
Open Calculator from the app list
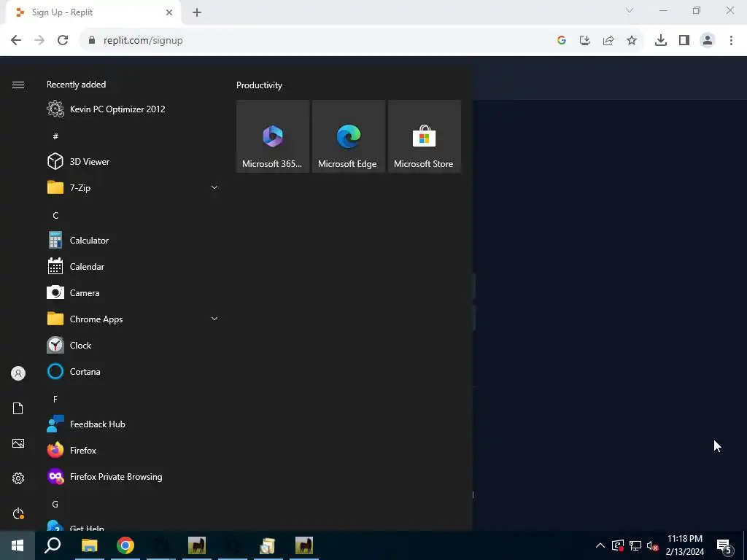131,241
